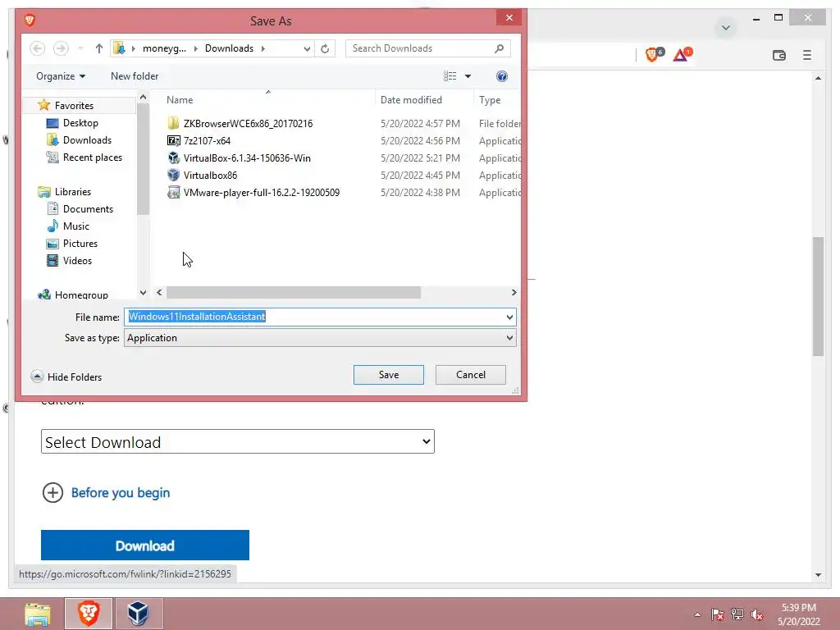
Task: Open the recent locations dropdown arrow
Action: pyautogui.click(x=80, y=48)
